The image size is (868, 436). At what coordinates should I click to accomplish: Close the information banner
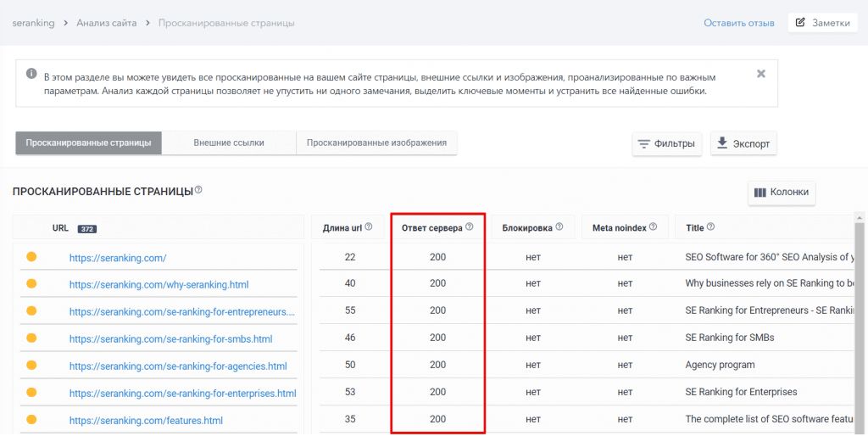tap(760, 74)
